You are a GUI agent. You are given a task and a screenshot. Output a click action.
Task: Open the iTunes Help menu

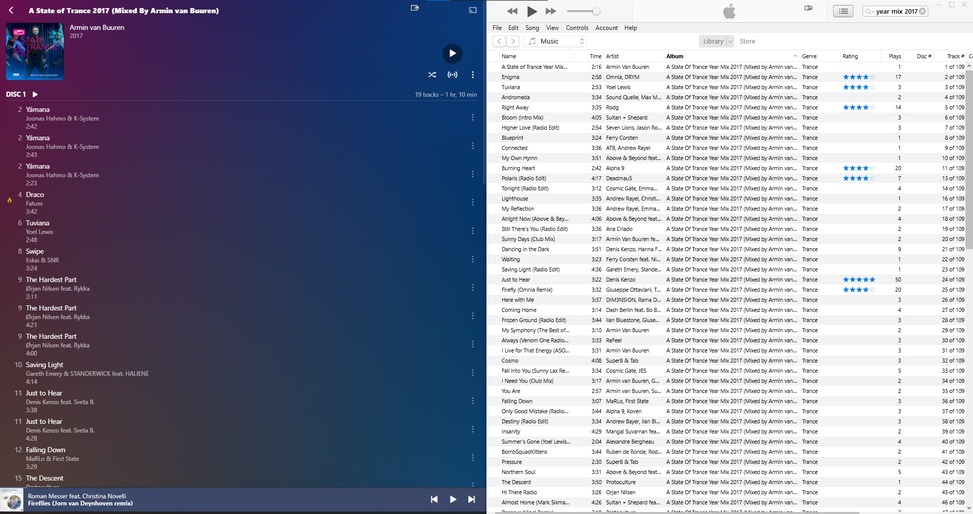point(630,28)
